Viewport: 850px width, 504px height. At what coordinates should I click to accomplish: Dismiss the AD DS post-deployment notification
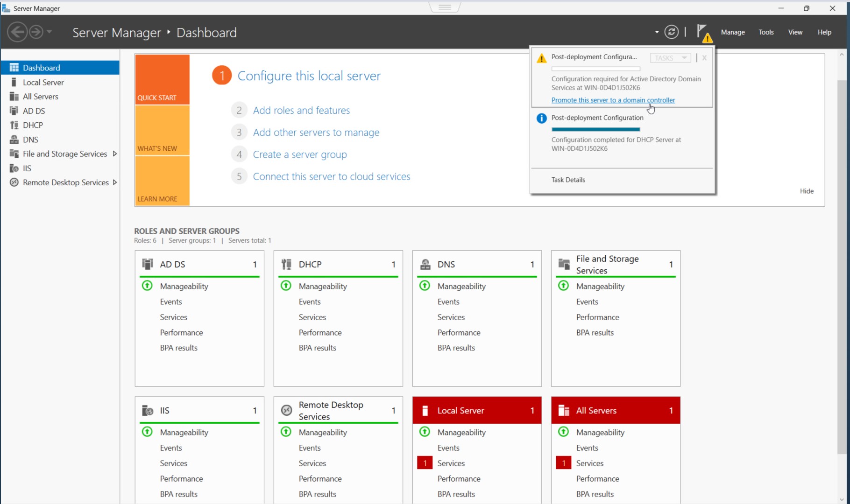click(704, 58)
